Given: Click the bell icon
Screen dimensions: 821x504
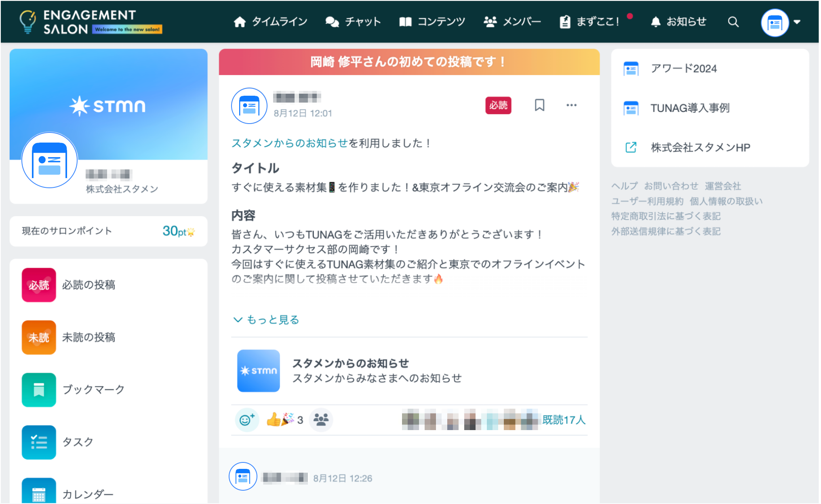Looking at the screenshot, I should pos(656,22).
